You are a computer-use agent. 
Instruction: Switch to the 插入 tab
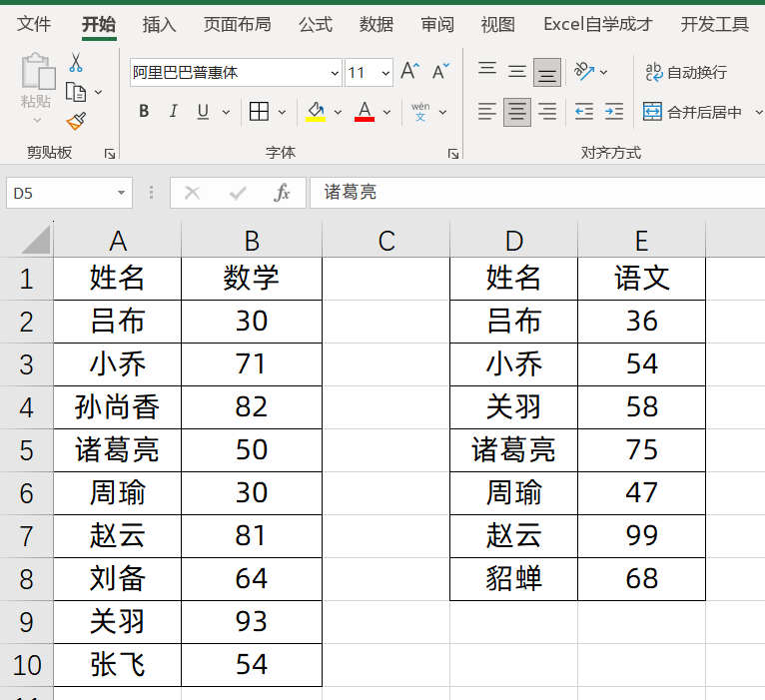(x=159, y=24)
